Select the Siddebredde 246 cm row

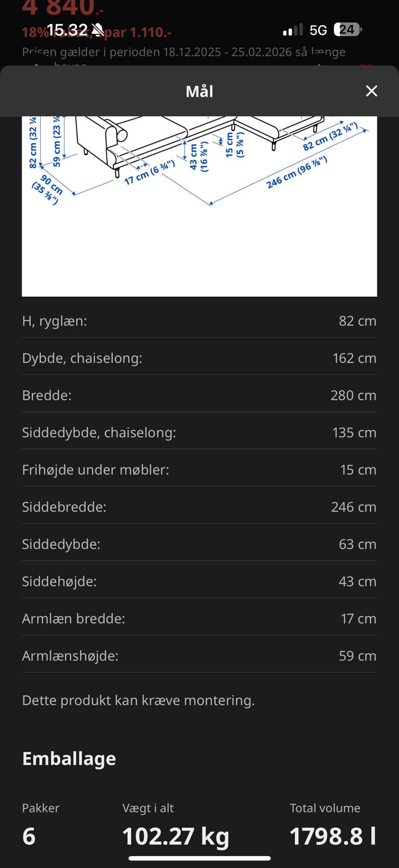coord(200,507)
